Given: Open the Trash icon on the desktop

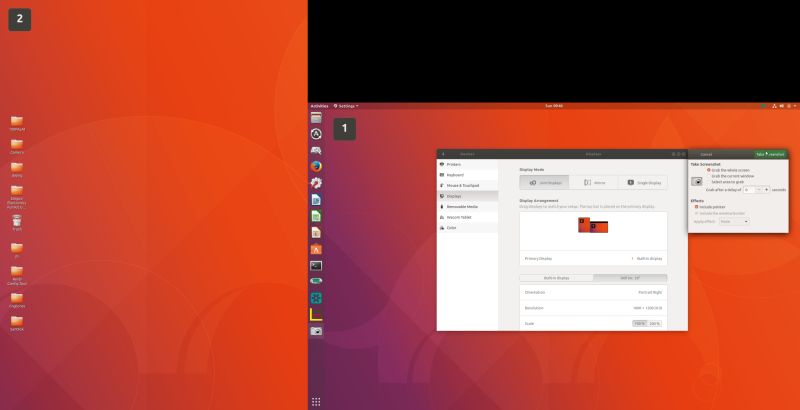Looking at the screenshot, I should pyautogui.click(x=17, y=222).
